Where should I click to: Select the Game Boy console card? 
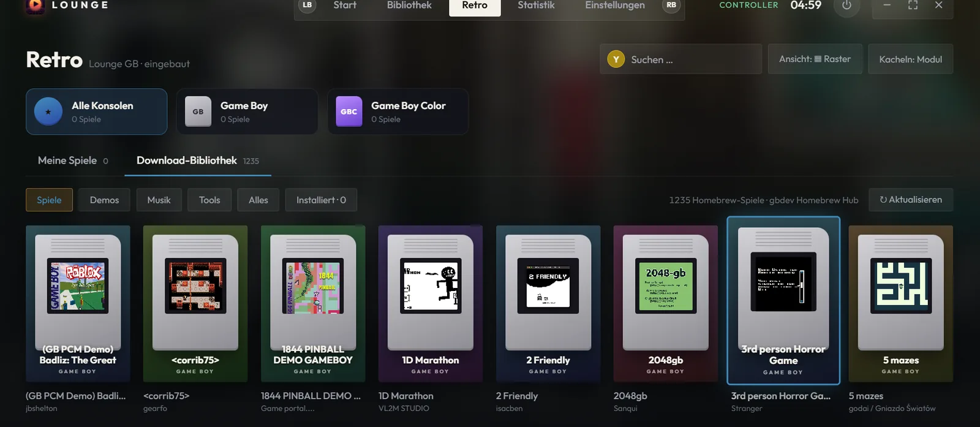click(247, 111)
